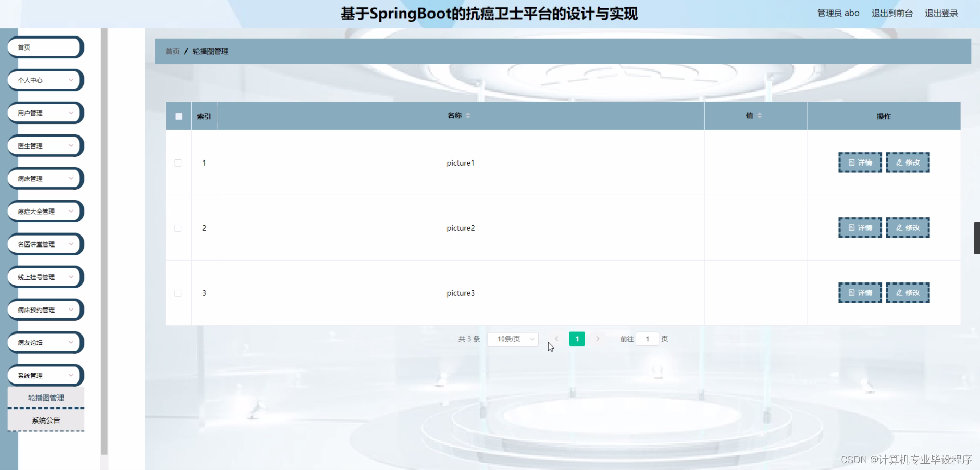The height and width of the screenshot is (470, 980).
Task: Click the 前往 page number input field
Action: pos(647,339)
